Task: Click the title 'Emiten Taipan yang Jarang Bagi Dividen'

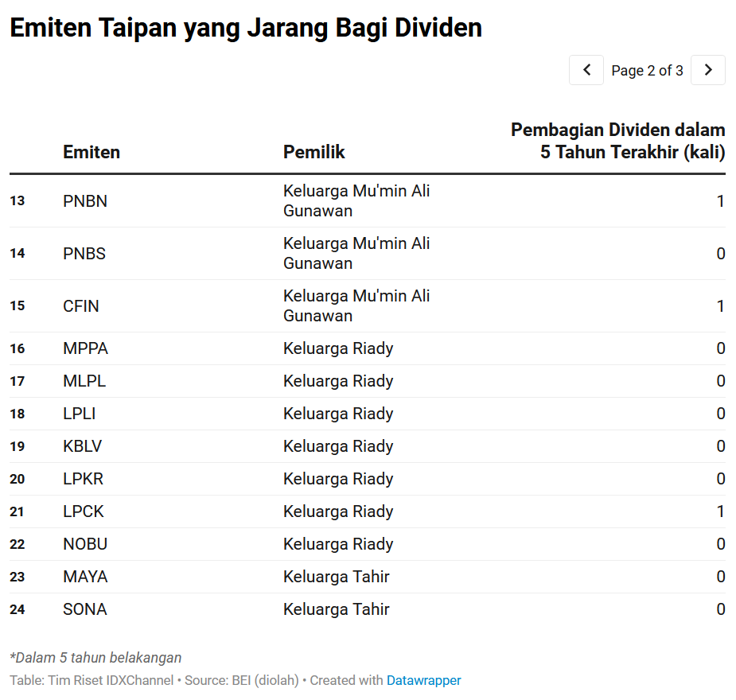Action: (x=246, y=28)
